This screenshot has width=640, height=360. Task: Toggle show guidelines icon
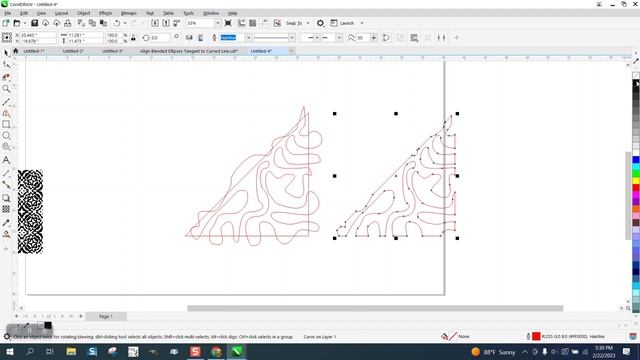click(x=264, y=23)
